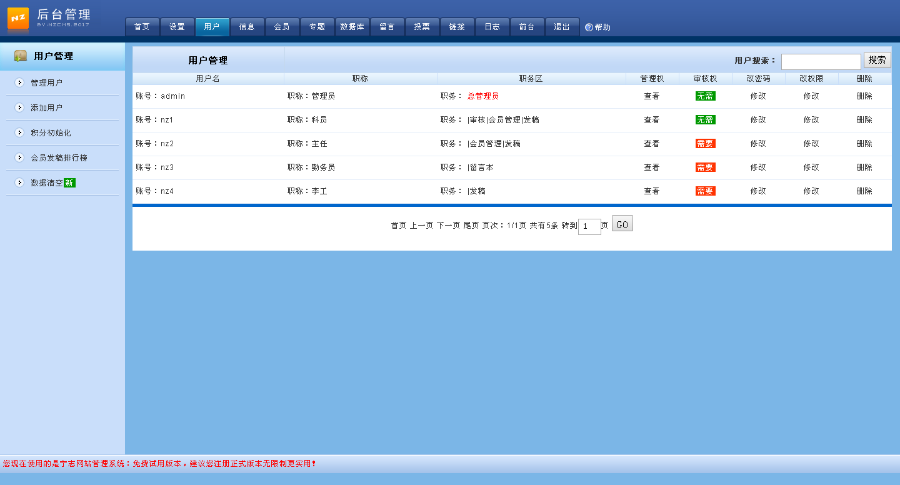Focus the page number input box
Image resolution: width=900 pixels, height=485 pixels.
point(589,226)
